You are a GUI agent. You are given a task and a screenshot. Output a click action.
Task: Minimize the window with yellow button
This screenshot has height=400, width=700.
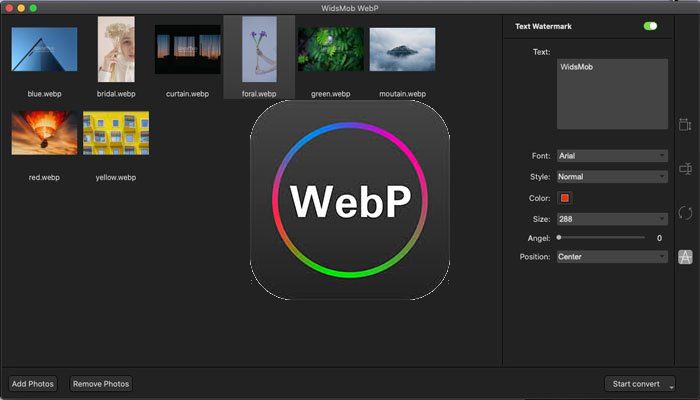pyautogui.click(x=21, y=8)
